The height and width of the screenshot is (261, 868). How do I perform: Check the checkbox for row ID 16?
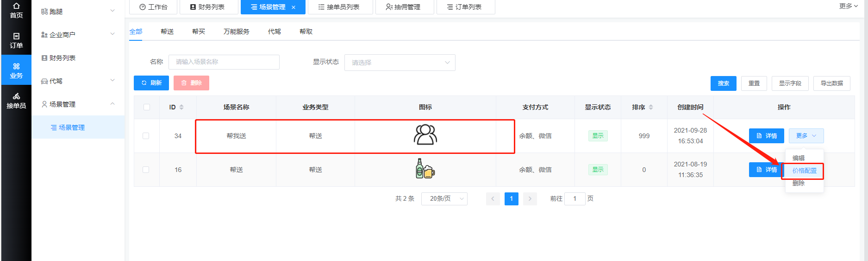point(146,170)
